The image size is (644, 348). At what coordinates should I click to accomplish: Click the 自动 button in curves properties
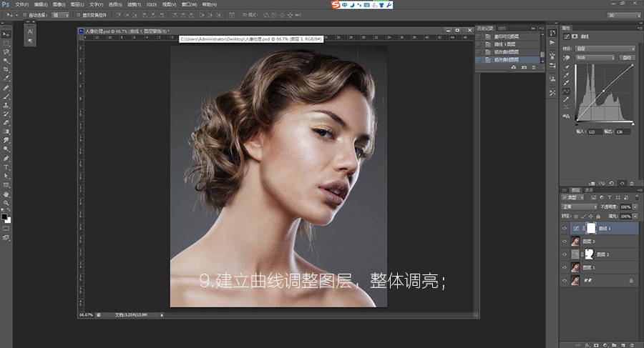coord(628,57)
